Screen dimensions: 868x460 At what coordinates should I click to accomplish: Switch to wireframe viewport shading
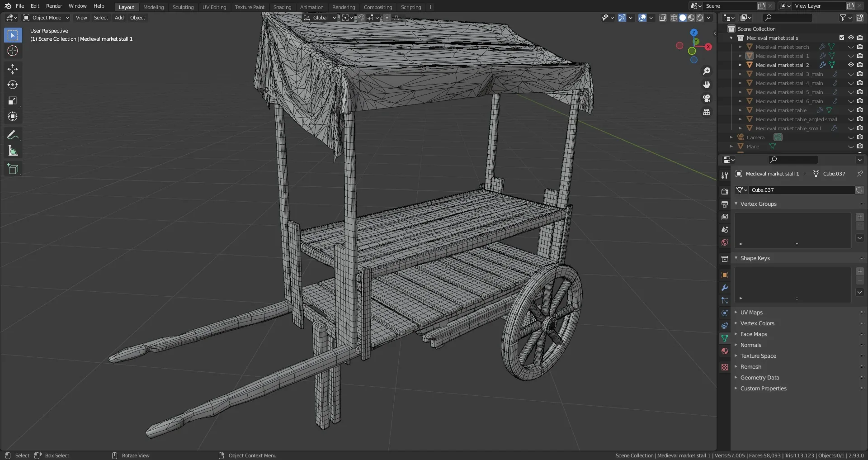coord(674,18)
